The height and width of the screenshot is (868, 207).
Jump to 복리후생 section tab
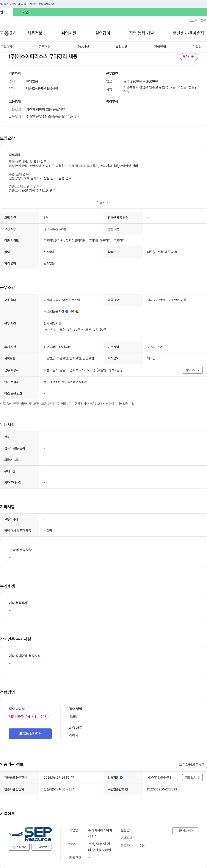pyautogui.click(x=122, y=47)
